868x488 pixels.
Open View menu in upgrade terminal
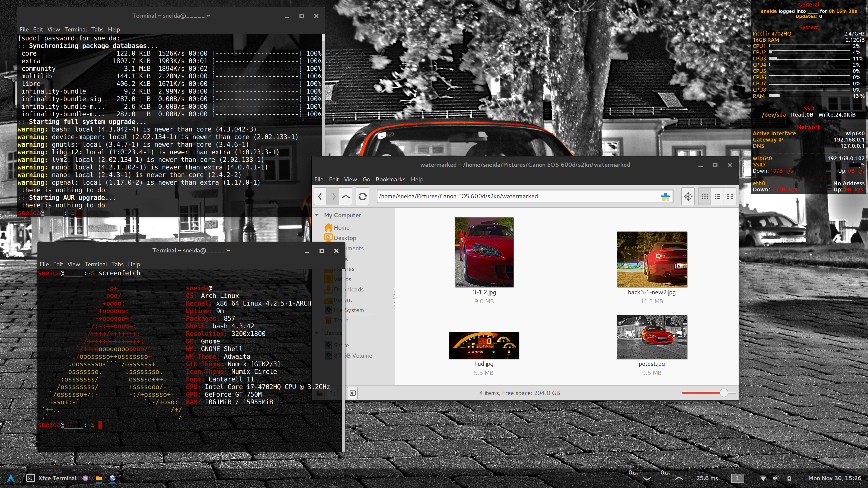click(x=54, y=30)
